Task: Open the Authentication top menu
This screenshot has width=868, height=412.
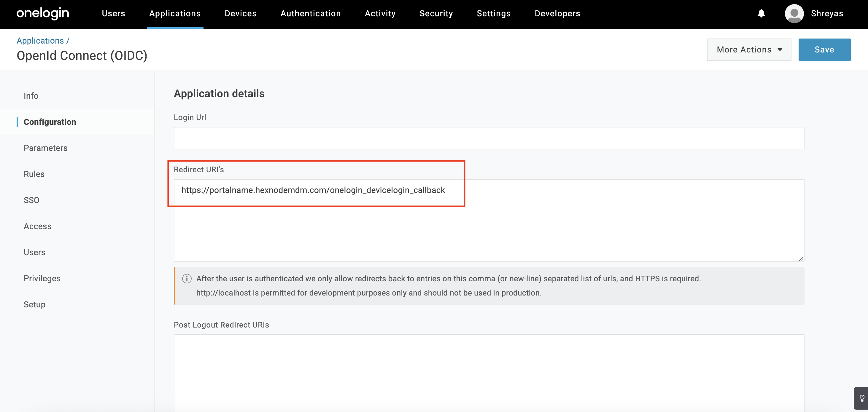Action: click(310, 13)
